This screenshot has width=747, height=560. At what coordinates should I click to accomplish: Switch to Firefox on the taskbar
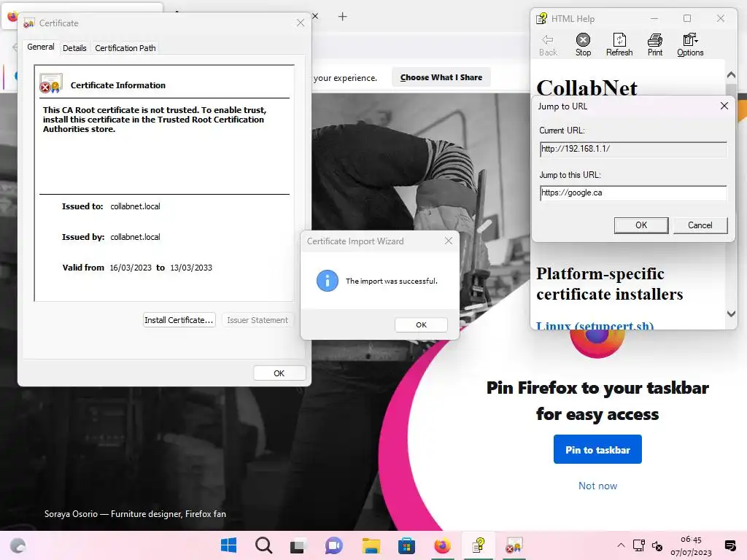(442, 545)
